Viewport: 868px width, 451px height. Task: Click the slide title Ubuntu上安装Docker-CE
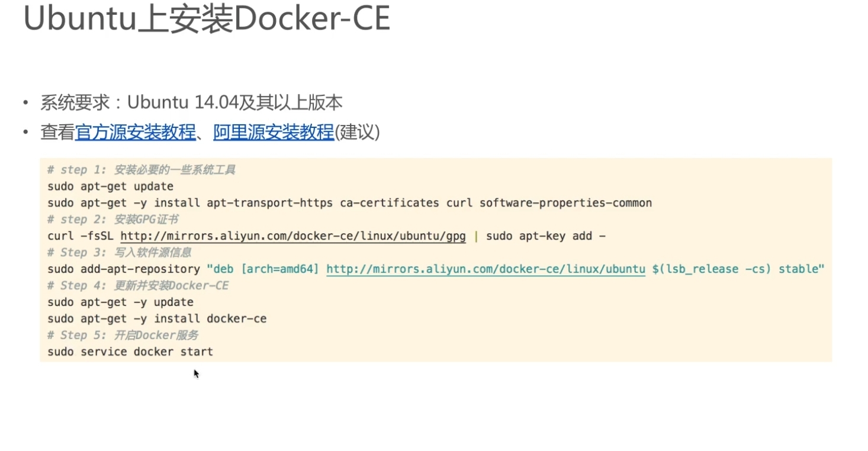[207, 20]
